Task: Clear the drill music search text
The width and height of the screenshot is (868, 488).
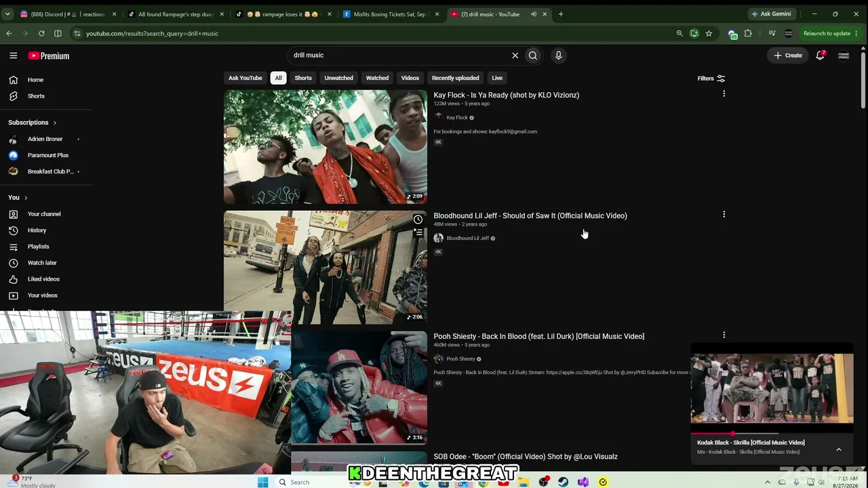Action: 515,56
